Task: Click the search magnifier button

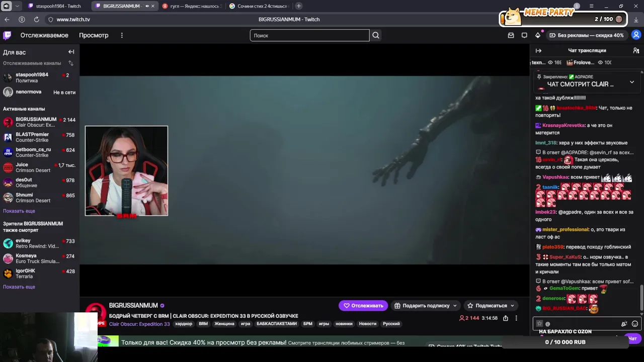Action: [x=376, y=35]
